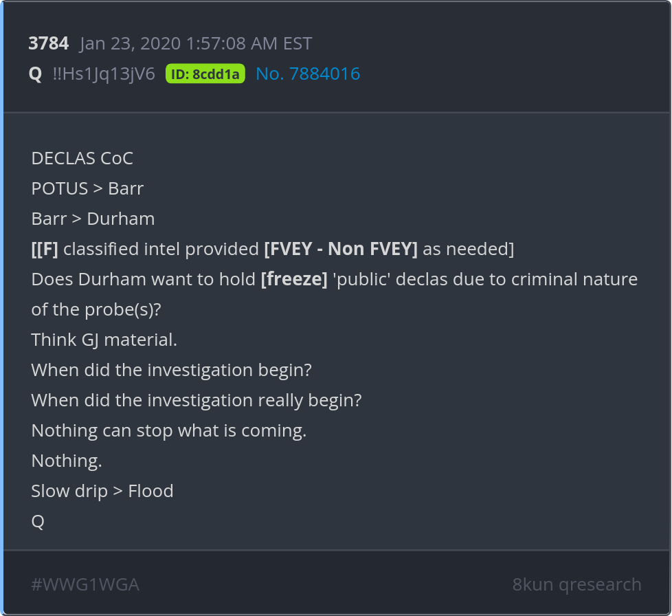
Task: Click the bold [[F] marker text
Action: [x=45, y=249]
